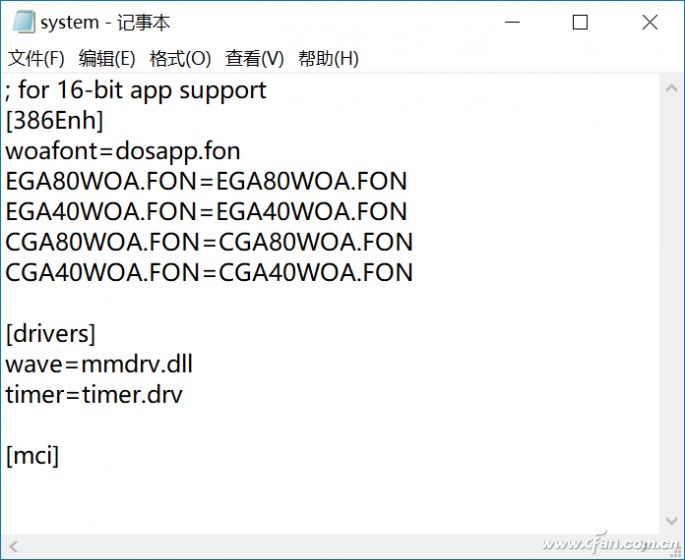
Task: Click the timer=timer.drv line
Action: [x=94, y=394]
